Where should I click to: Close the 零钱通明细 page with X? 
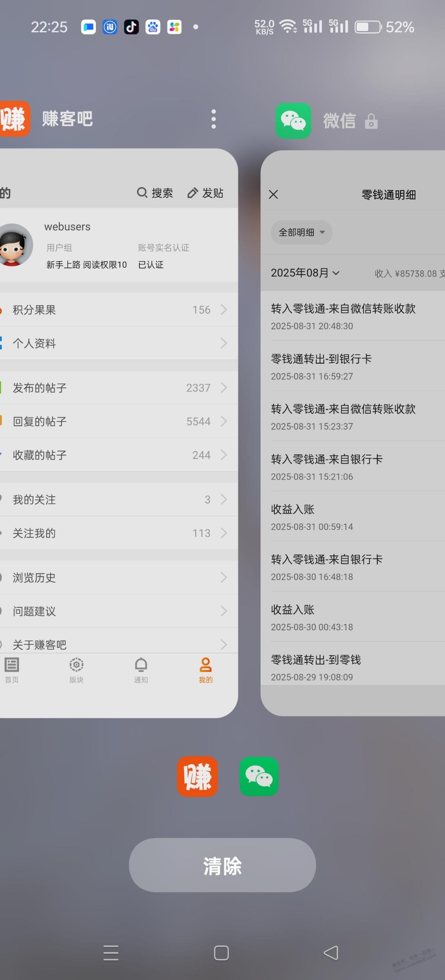tap(273, 194)
